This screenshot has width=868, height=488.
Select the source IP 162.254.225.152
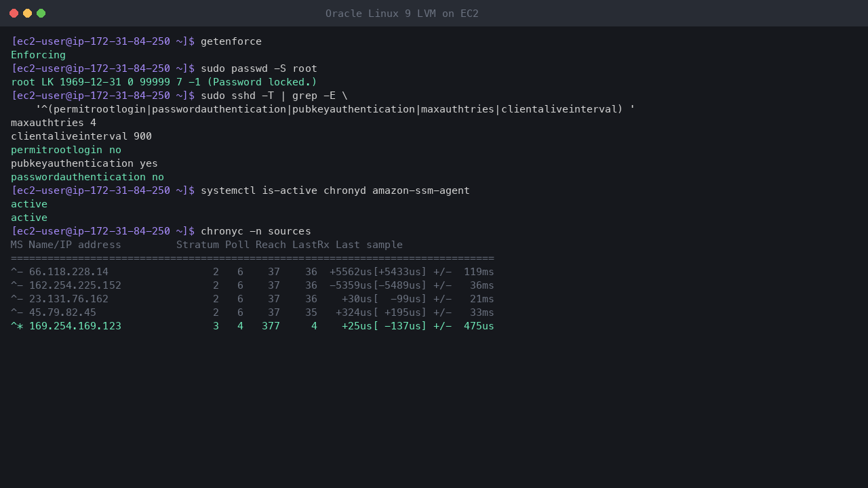pyautogui.click(x=75, y=285)
